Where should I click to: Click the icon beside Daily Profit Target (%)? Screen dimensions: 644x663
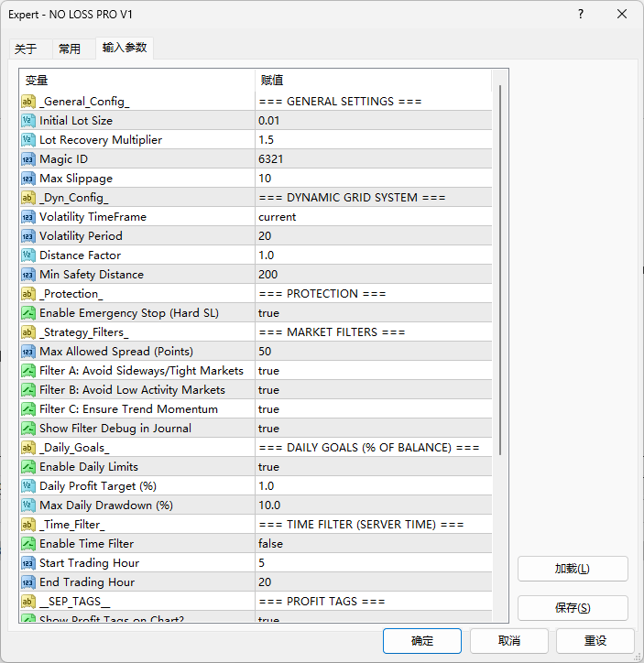28,486
